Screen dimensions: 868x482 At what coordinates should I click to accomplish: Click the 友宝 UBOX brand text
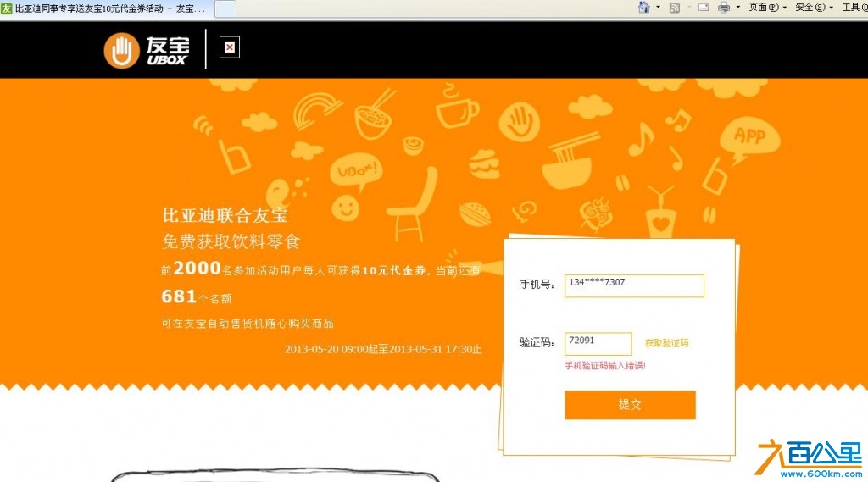[x=168, y=50]
